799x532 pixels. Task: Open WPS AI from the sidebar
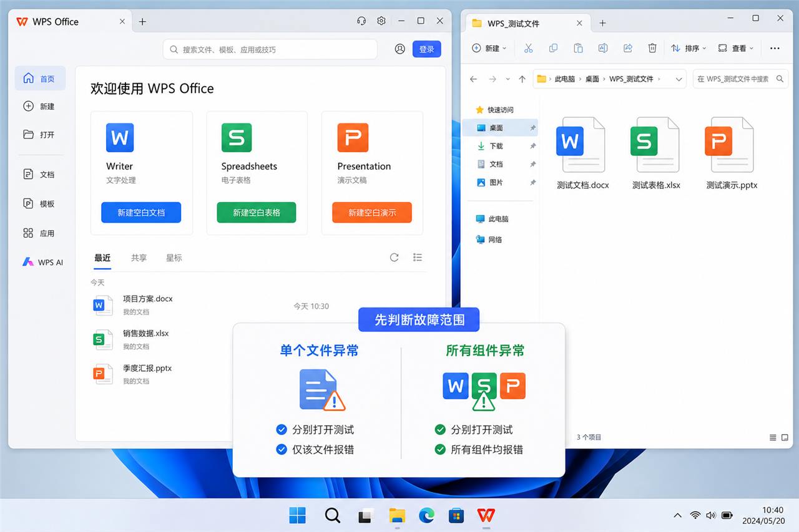pyautogui.click(x=41, y=263)
